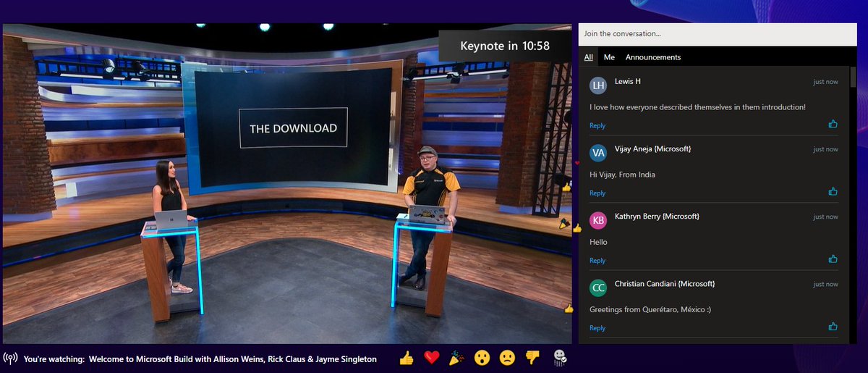Reply to Christian Candiani's comment
Image resolution: width=868 pixels, height=373 pixels.
tap(597, 327)
